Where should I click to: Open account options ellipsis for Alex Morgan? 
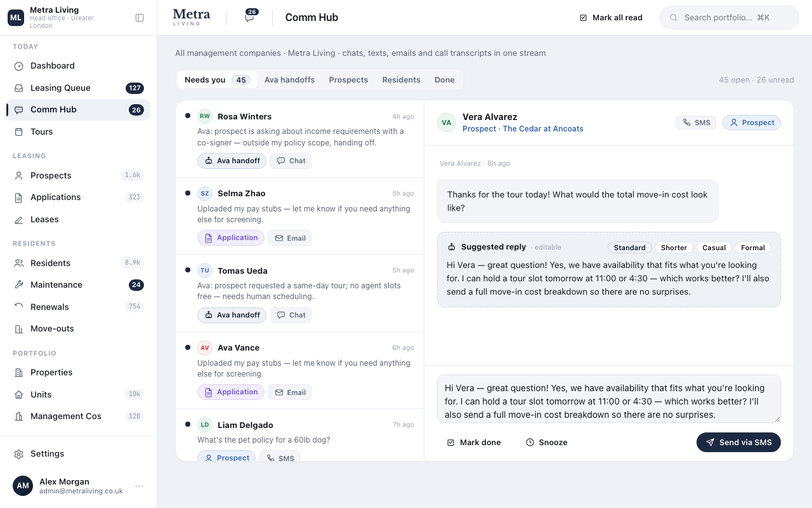tap(139, 486)
